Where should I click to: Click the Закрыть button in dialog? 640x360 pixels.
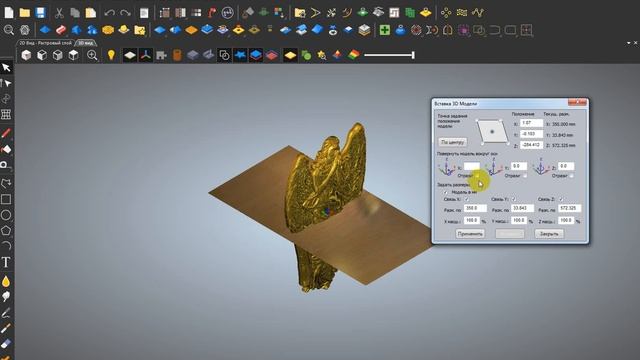click(549, 234)
